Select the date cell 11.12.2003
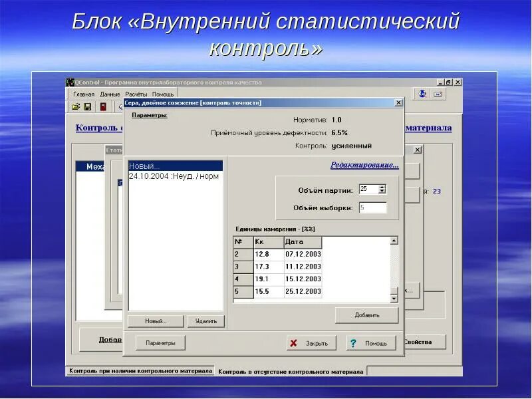The width and height of the screenshot is (532, 399). pyautogui.click(x=303, y=267)
